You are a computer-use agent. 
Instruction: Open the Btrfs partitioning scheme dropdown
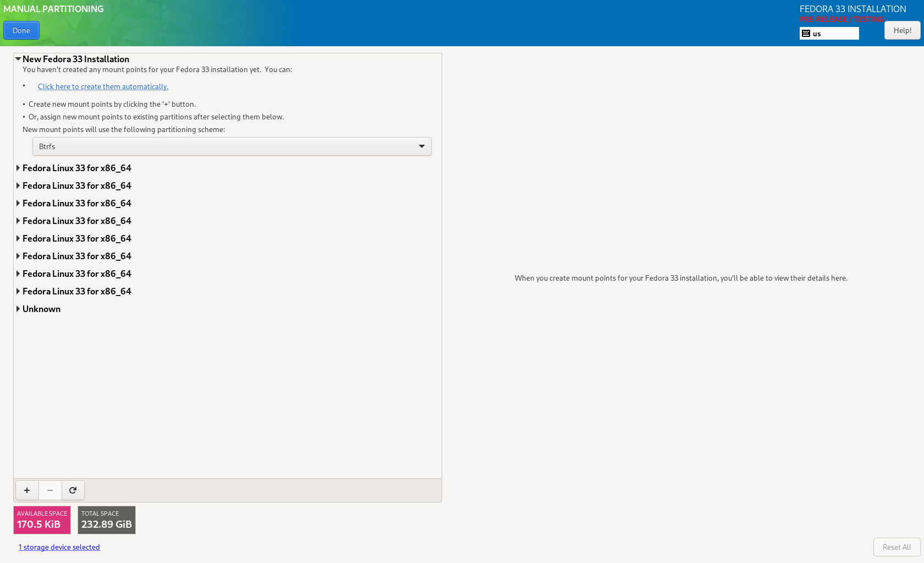232,146
